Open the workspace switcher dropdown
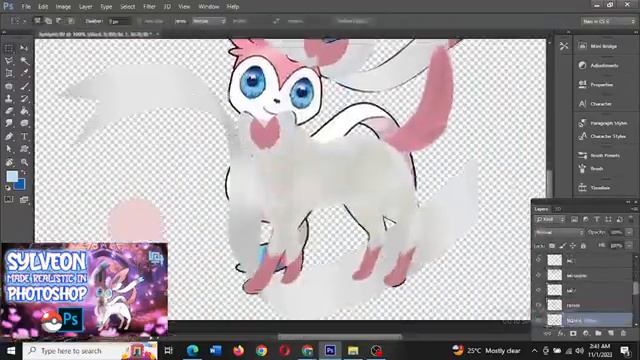The image size is (640, 360). (x=608, y=21)
